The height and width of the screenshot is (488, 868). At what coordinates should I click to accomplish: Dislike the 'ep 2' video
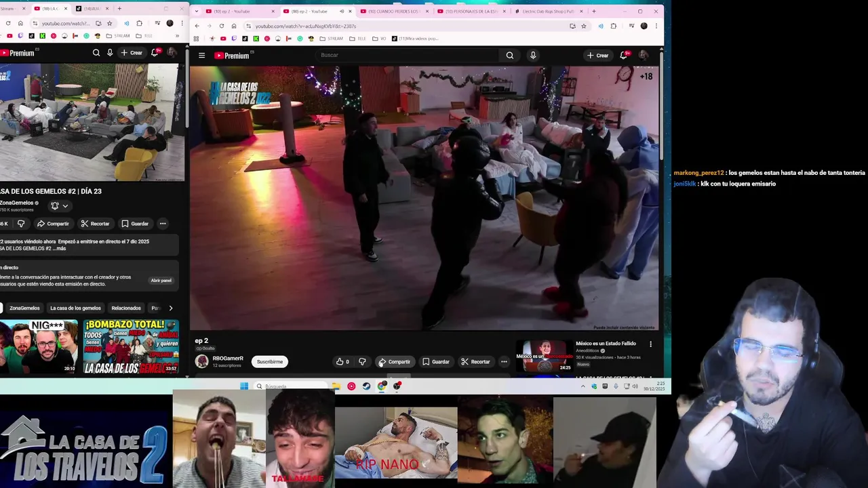pos(362,362)
